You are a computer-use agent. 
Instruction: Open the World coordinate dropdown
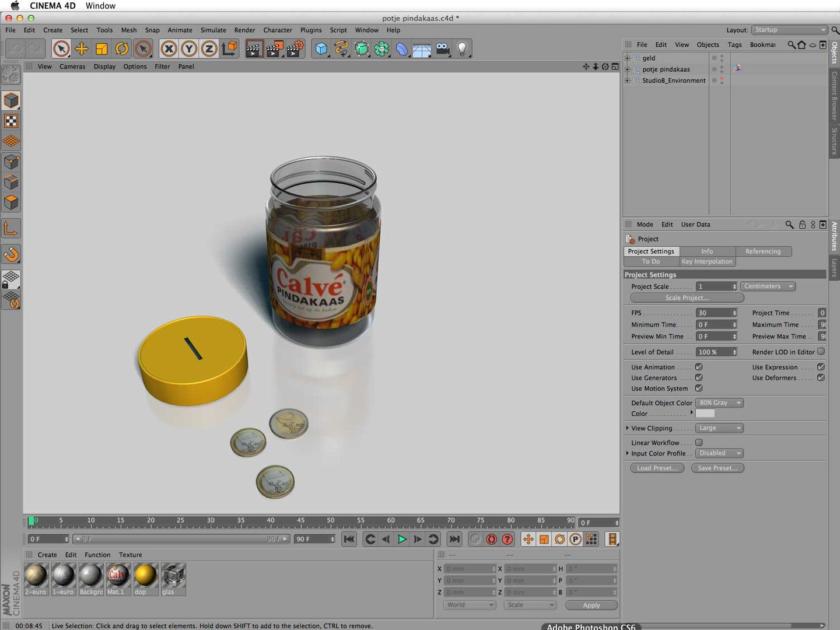point(470,605)
